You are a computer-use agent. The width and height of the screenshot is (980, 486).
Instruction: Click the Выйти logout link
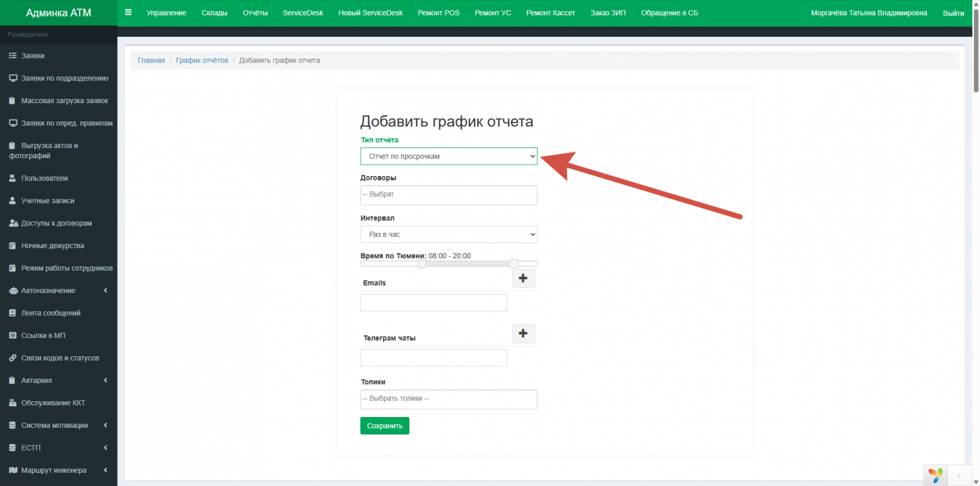[x=953, y=13]
